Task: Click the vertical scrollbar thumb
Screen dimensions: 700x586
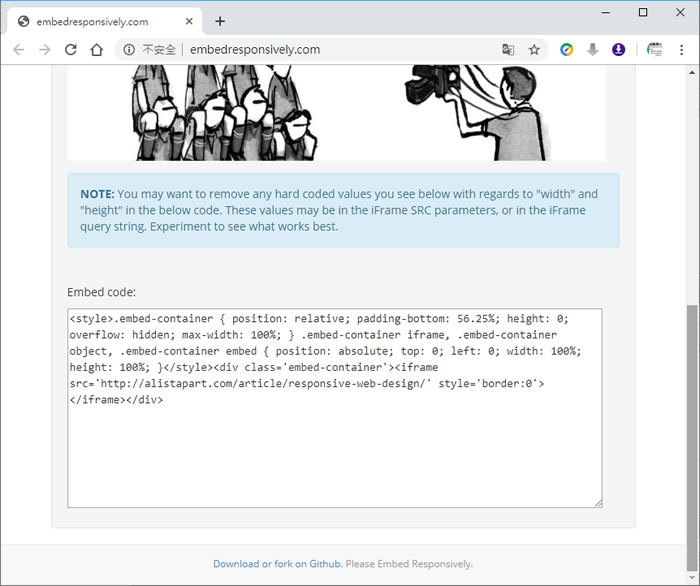Action: tap(692, 438)
